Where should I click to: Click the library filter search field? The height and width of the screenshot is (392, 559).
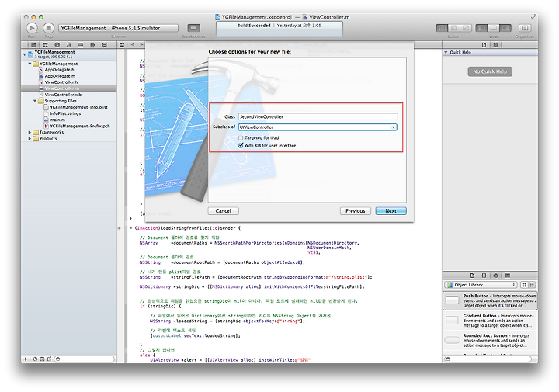tap(488, 359)
